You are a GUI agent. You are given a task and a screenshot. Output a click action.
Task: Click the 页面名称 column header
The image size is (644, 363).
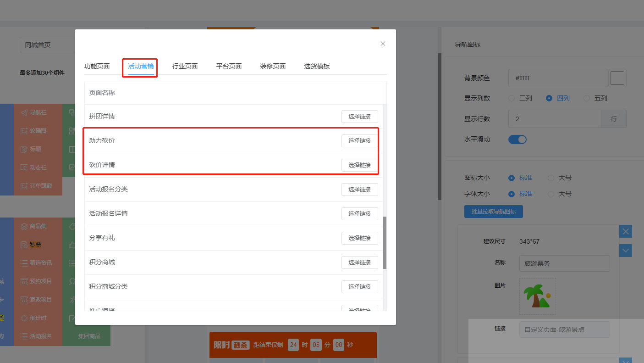tap(102, 93)
